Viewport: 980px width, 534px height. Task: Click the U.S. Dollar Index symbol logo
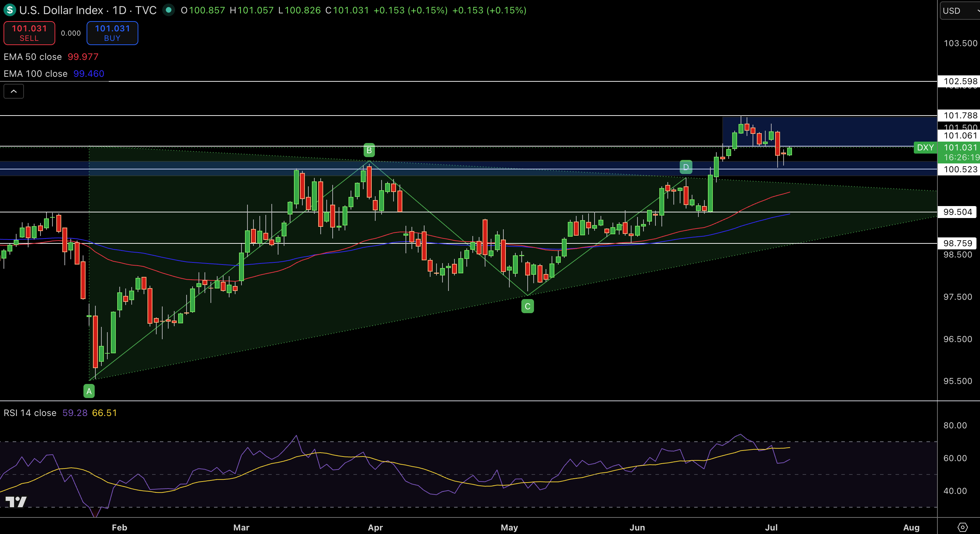pyautogui.click(x=10, y=10)
